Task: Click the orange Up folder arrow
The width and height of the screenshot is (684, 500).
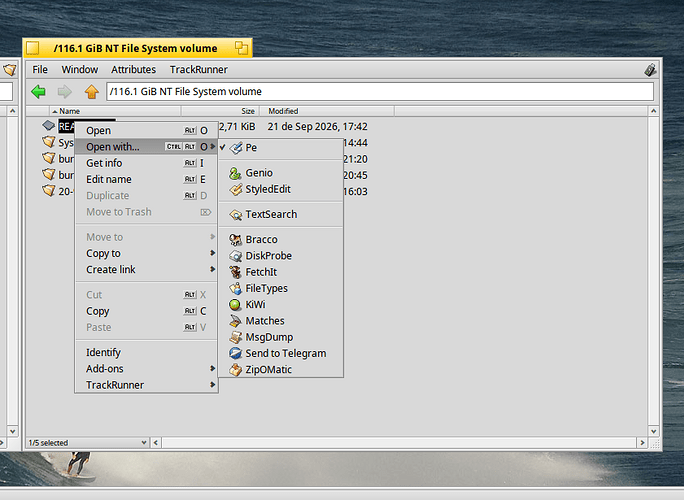Action: click(x=92, y=92)
